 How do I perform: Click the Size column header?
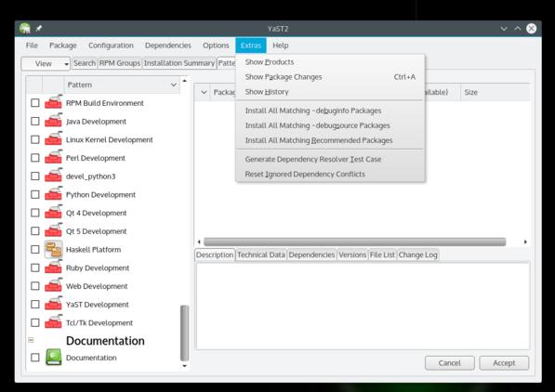[x=495, y=92]
